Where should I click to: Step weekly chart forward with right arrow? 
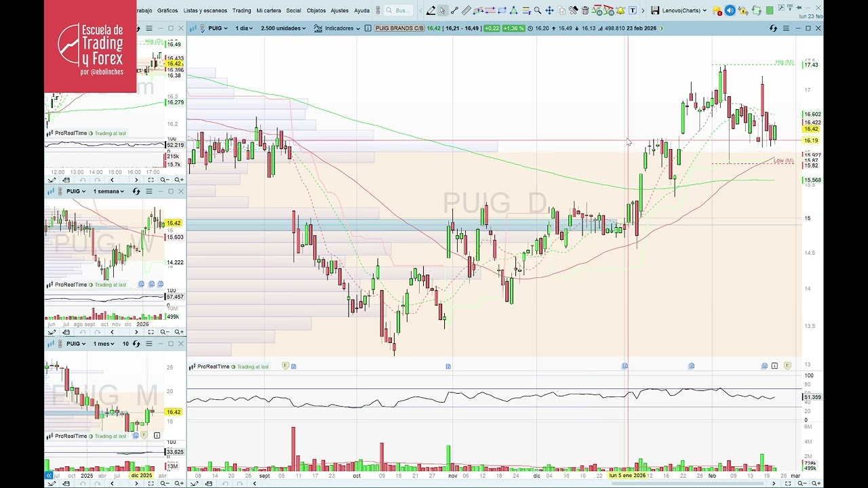[x=136, y=332]
